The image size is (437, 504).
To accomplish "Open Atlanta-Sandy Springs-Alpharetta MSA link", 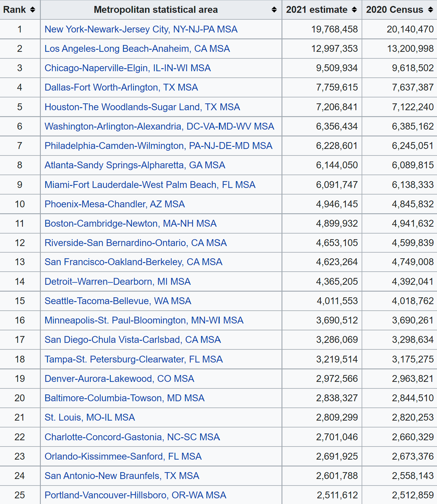I will click(x=135, y=165).
